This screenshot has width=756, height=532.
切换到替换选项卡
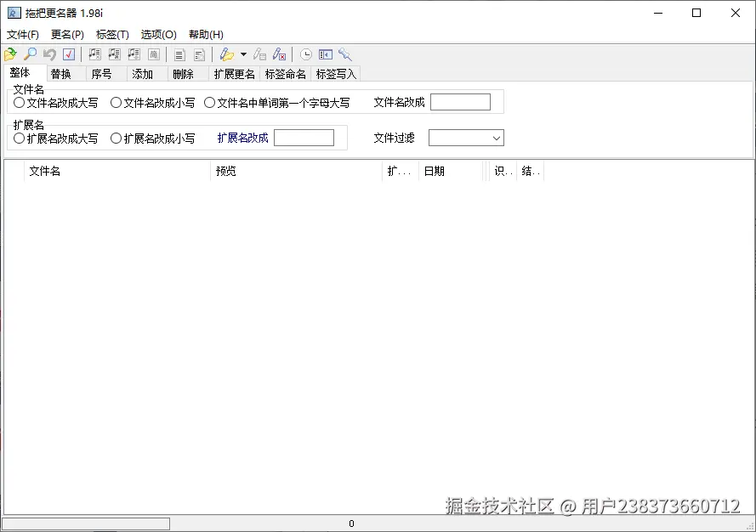(x=61, y=74)
